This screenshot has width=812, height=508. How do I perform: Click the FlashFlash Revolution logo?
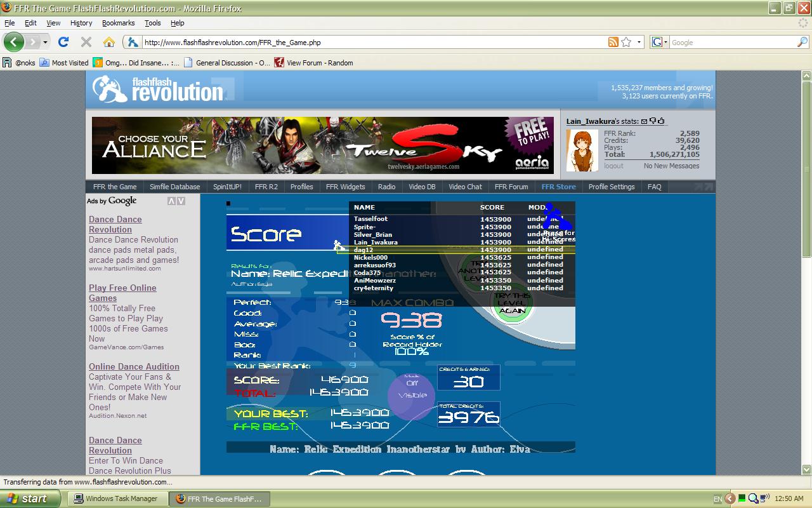[x=158, y=88]
